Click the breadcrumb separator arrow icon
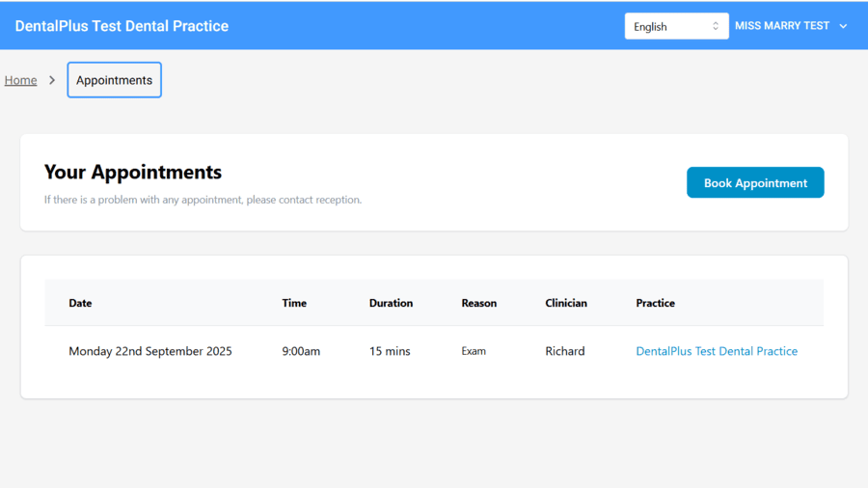The image size is (868, 488). tap(52, 80)
